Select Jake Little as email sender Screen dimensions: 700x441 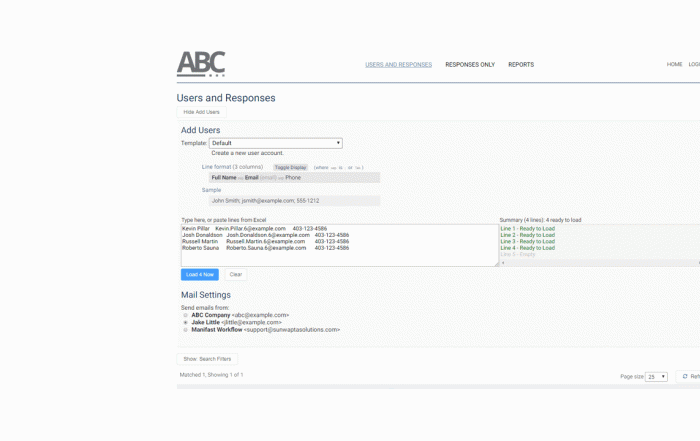pos(186,322)
